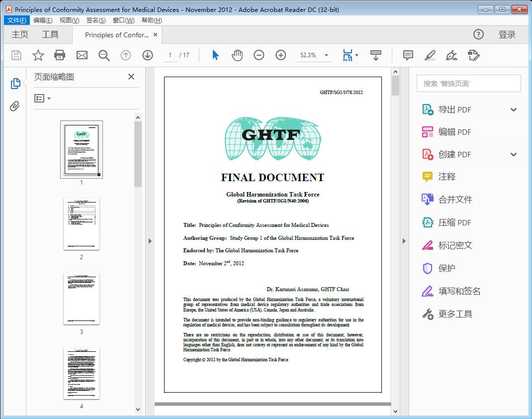Click the 搜索 '替换页面' search box

click(x=468, y=84)
